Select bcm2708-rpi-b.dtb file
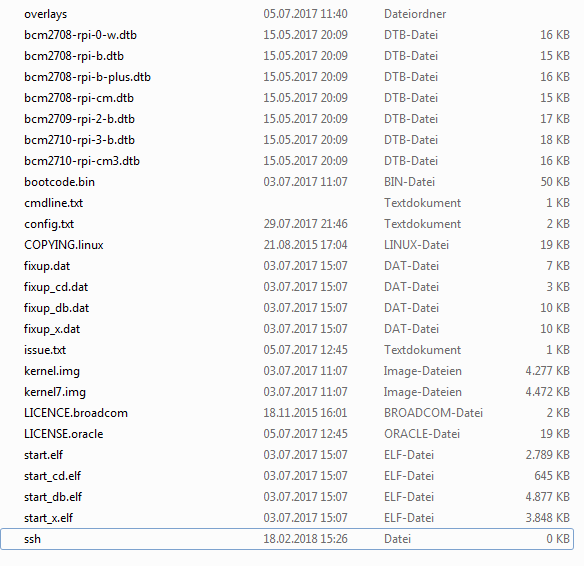 coord(74,56)
